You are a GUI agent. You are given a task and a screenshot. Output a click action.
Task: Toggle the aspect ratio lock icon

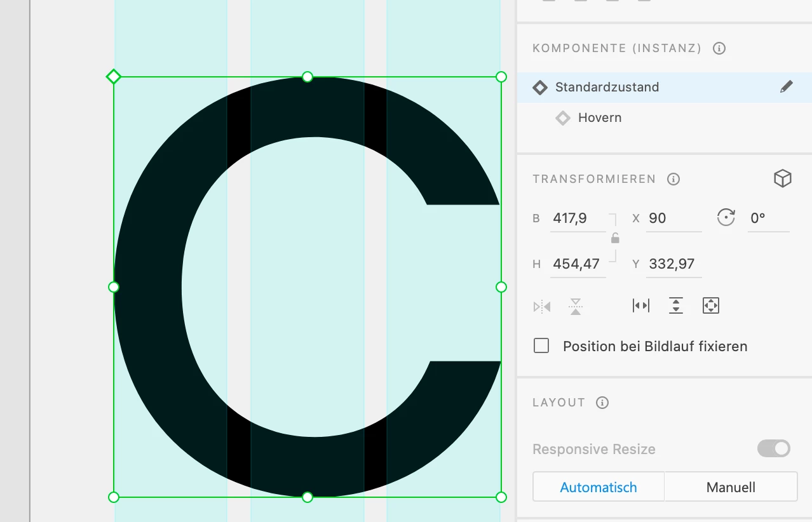[614, 239]
